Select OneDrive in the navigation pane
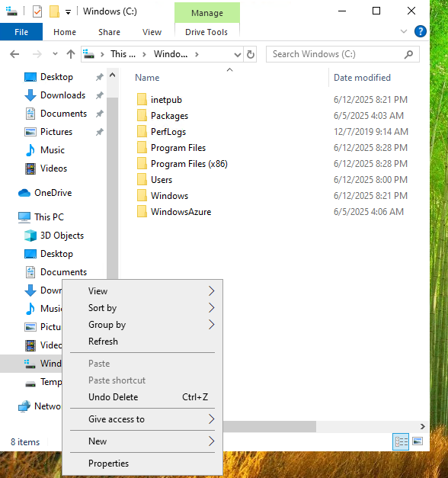This screenshot has width=448, height=478. (53, 193)
